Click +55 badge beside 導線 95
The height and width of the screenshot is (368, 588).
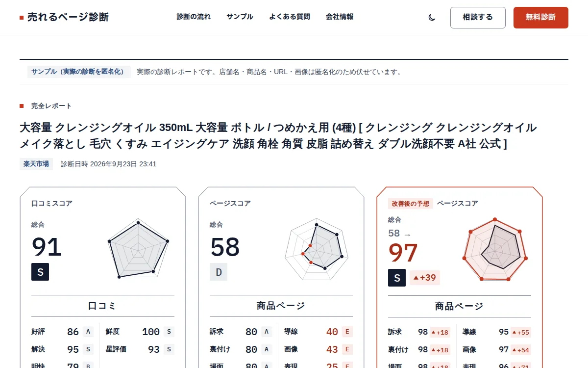point(521,332)
